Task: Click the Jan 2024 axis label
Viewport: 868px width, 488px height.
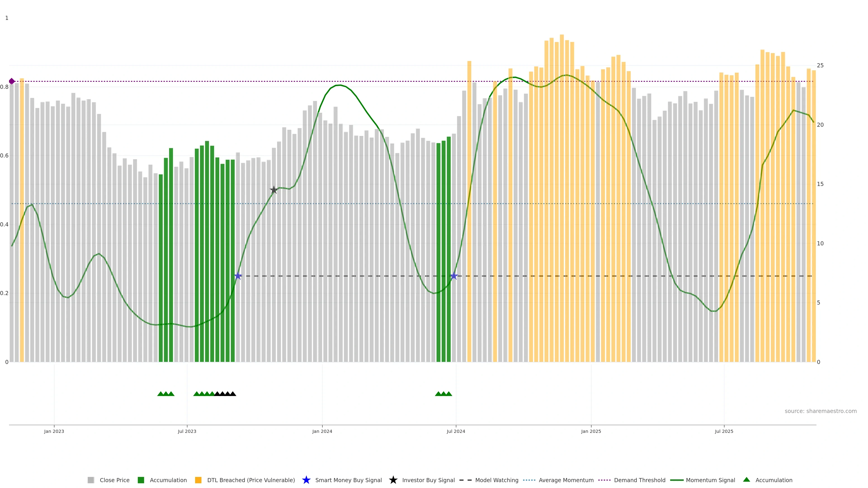Action: pos(322,432)
